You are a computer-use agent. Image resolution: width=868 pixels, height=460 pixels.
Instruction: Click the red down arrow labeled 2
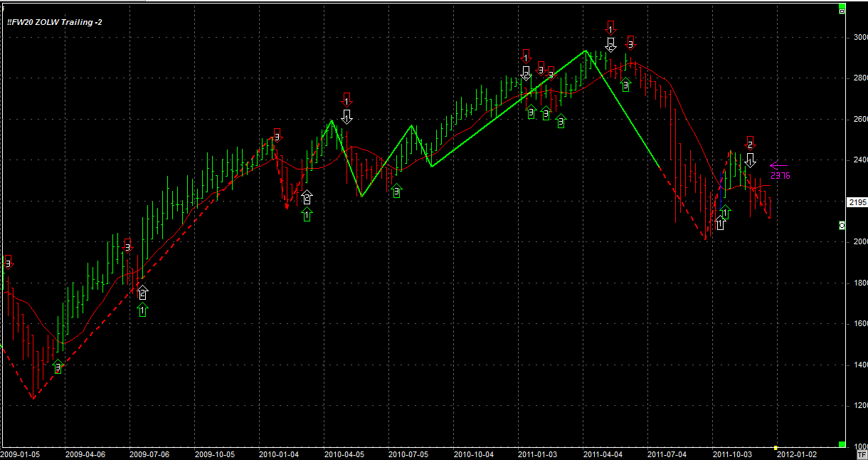click(x=749, y=142)
